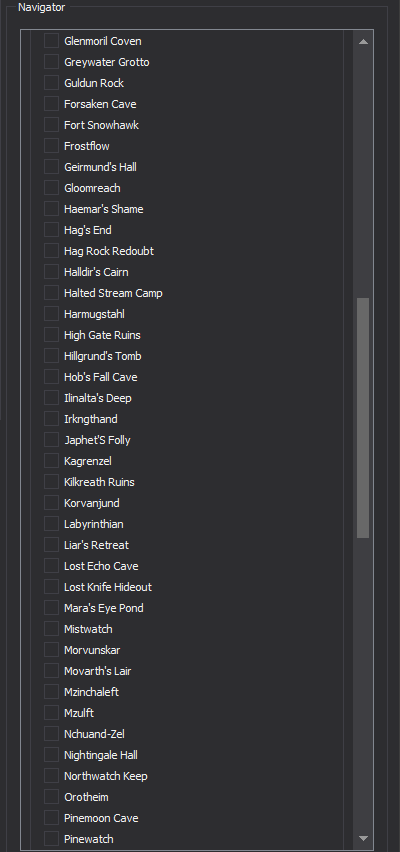Select the Hob's Fall Cave entry
Screen dimensions: 400x852
pos(101,377)
